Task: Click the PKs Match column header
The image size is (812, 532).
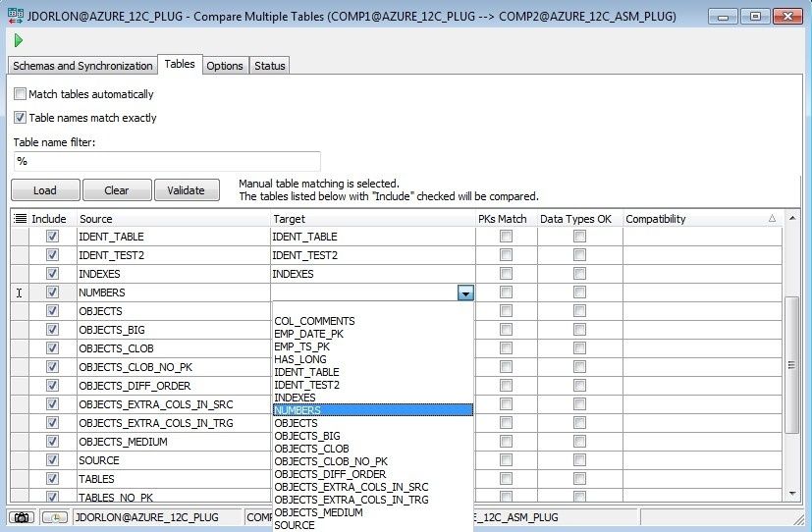Action: click(506, 218)
